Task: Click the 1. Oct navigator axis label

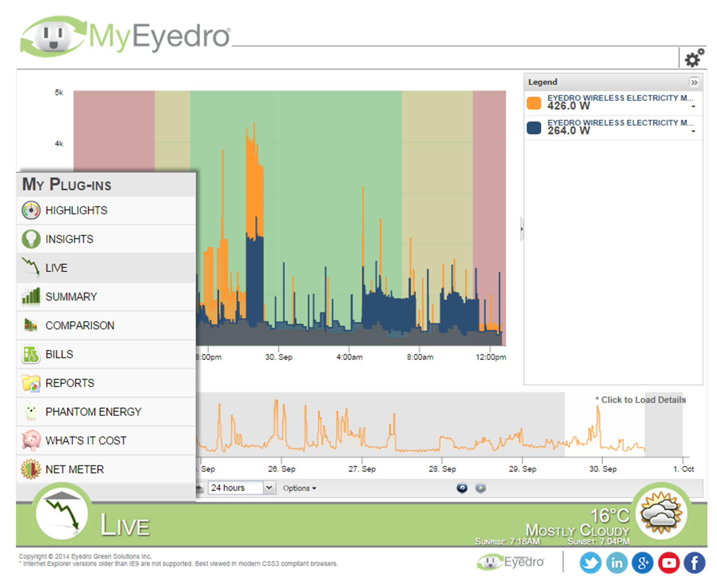Action: point(683,469)
